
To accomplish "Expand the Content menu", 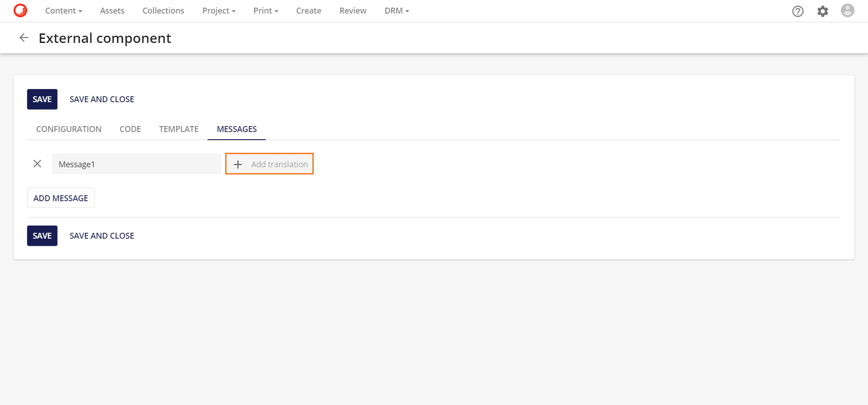I will click(64, 11).
